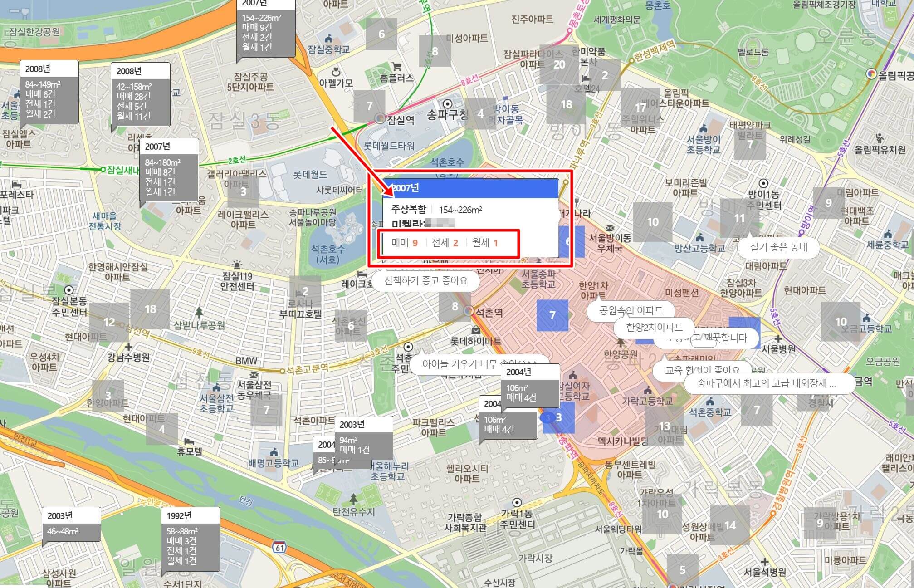
Task: Click the blue 2007년 popup header
Action: point(470,188)
